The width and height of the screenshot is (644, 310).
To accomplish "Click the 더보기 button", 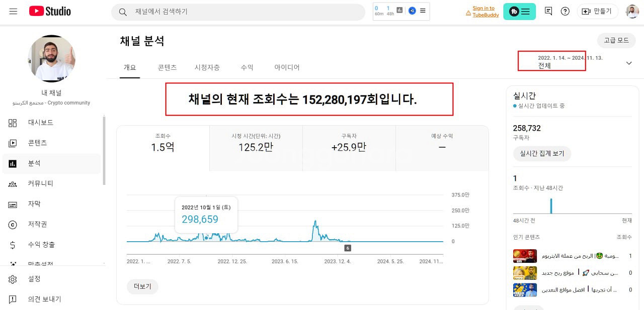I will click(142, 287).
